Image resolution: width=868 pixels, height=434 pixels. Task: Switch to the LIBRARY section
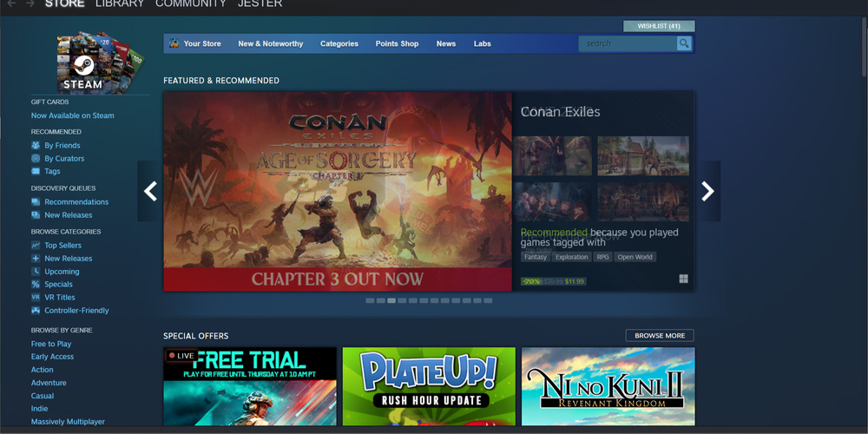point(120,3)
